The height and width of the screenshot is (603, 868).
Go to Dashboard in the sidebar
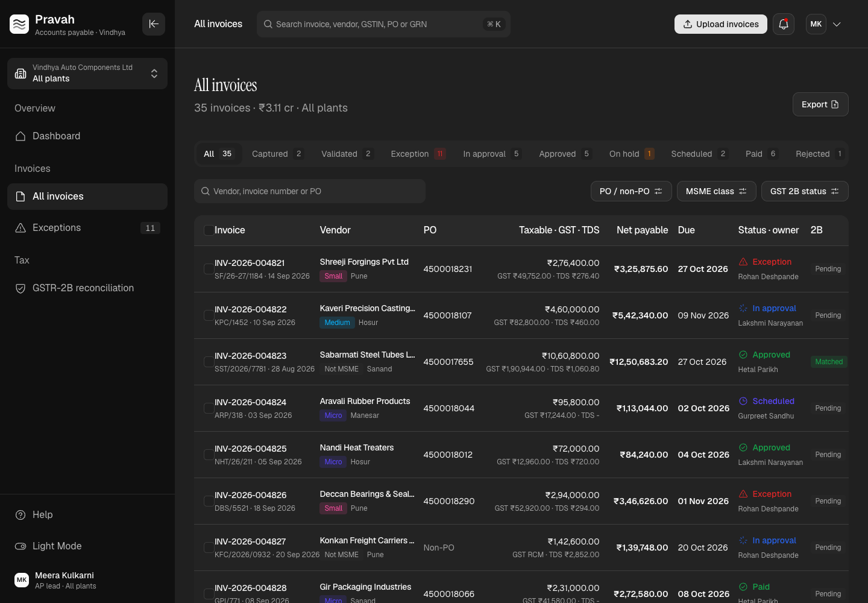click(87, 136)
